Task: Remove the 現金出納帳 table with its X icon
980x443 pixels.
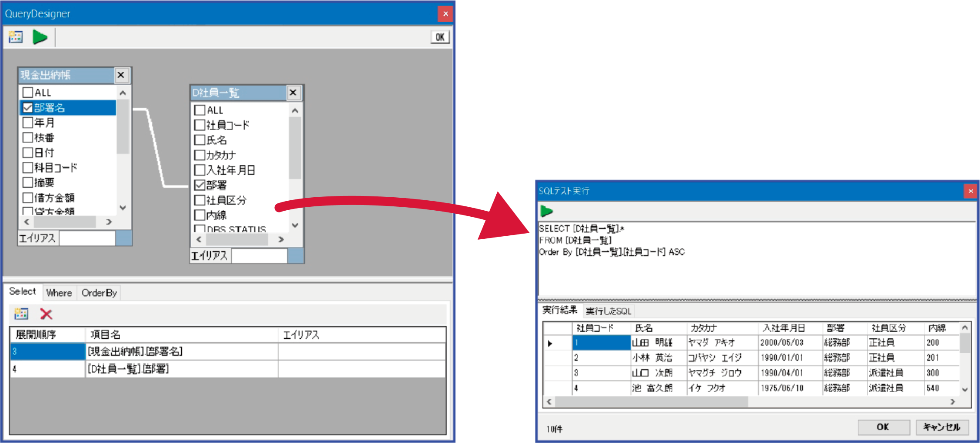Action: click(x=121, y=75)
